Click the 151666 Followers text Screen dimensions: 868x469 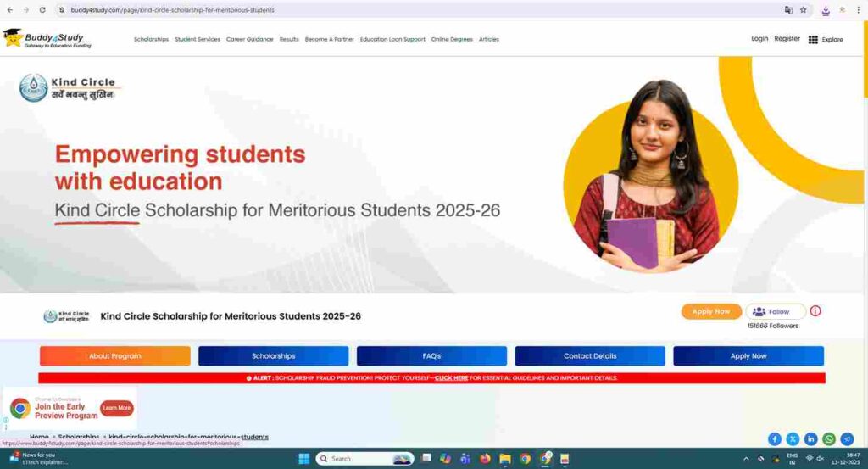pos(773,327)
